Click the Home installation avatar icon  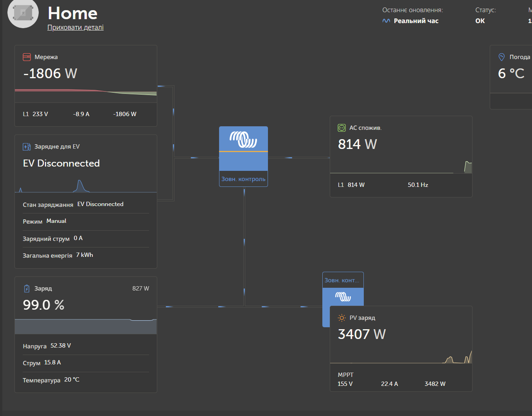click(x=23, y=13)
